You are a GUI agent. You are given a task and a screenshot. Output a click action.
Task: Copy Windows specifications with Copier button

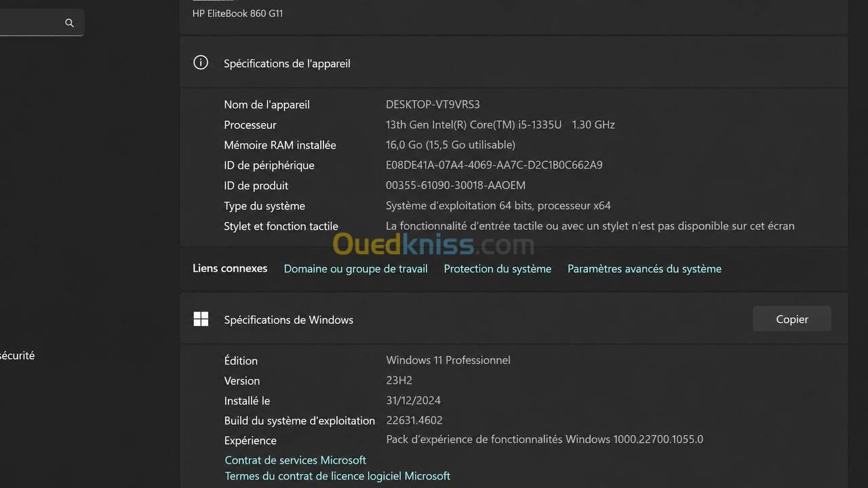[x=792, y=319]
